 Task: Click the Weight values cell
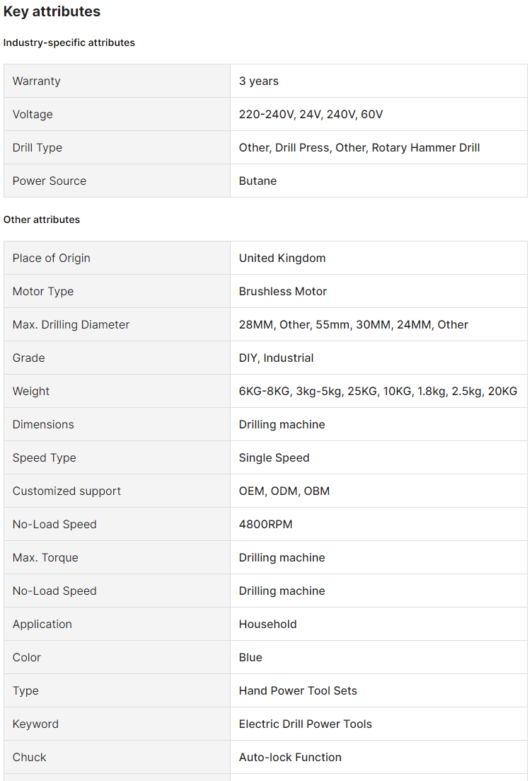click(378, 391)
